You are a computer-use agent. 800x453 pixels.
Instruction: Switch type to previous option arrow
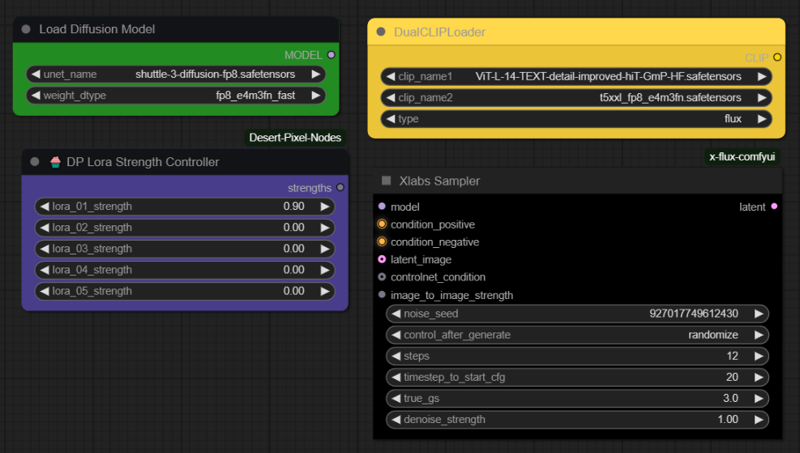coord(391,119)
